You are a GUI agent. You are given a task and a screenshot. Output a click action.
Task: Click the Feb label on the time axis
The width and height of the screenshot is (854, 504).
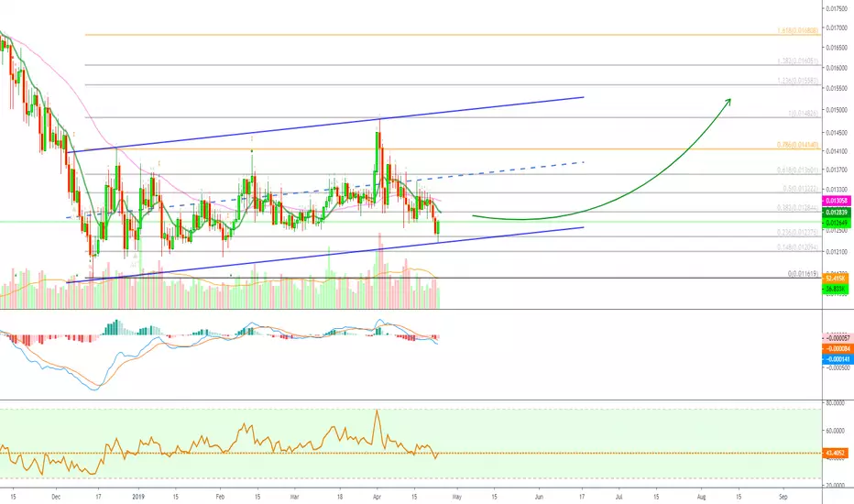(220, 497)
